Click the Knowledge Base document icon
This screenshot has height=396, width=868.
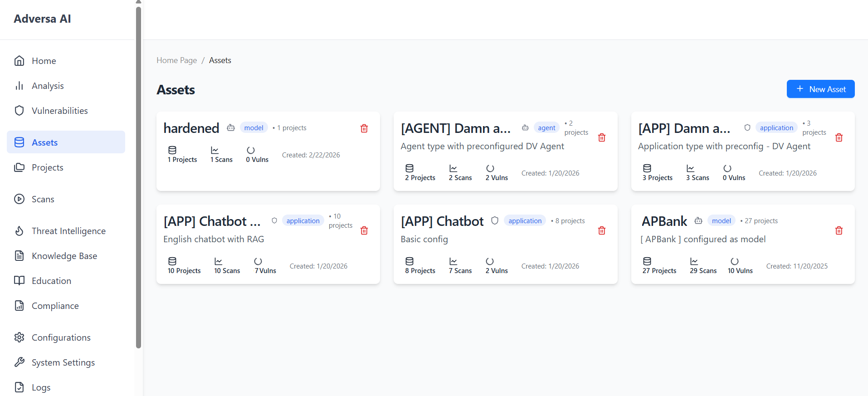click(19, 255)
